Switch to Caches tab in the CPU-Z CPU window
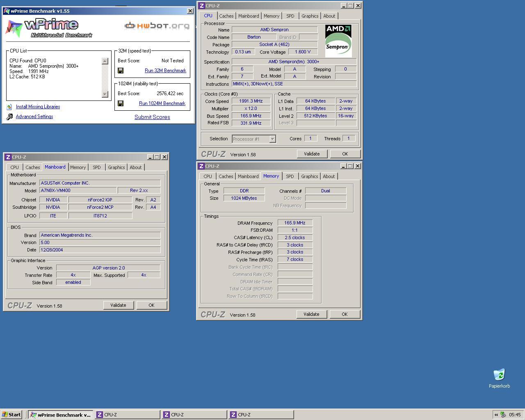525x420 pixels. click(x=226, y=16)
